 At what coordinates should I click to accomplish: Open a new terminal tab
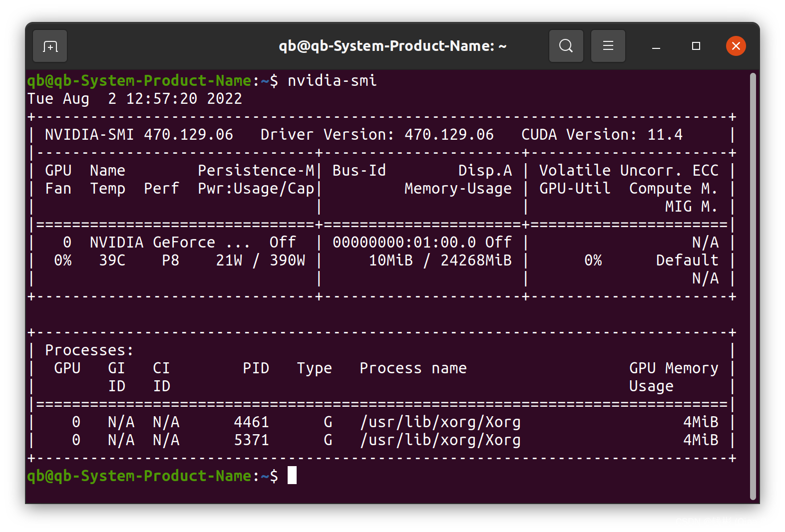50,46
